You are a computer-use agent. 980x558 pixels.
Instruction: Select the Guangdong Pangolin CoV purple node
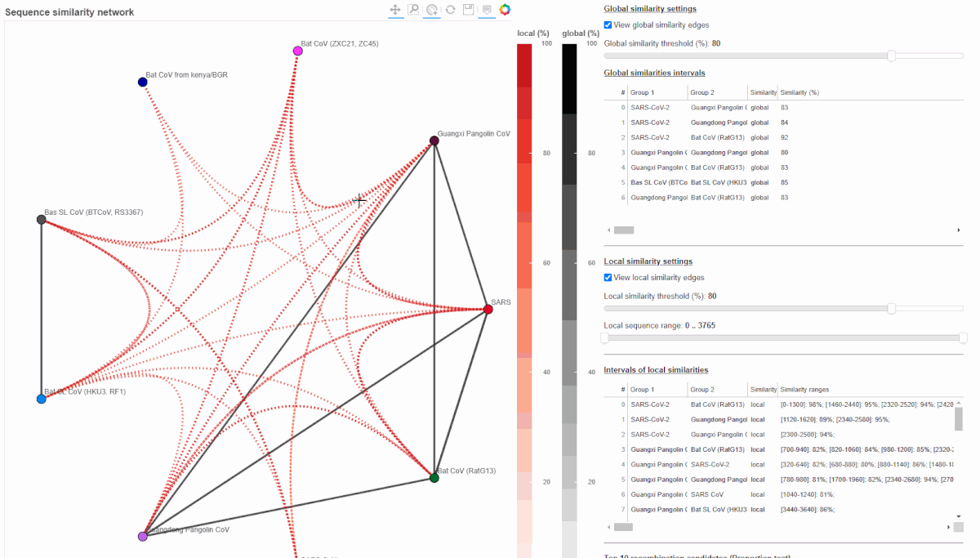point(143,536)
